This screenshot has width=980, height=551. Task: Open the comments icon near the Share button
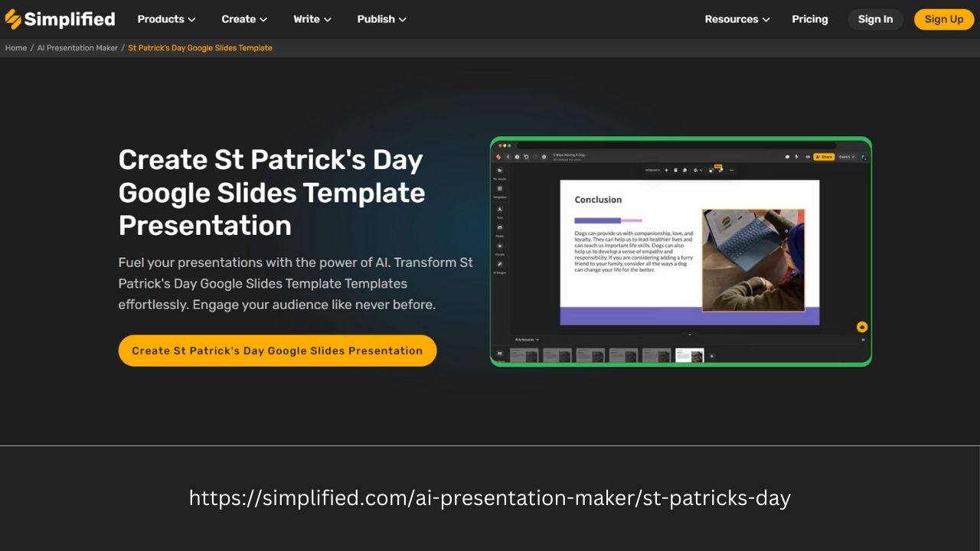pyautogui.click(x=788, y=157)
